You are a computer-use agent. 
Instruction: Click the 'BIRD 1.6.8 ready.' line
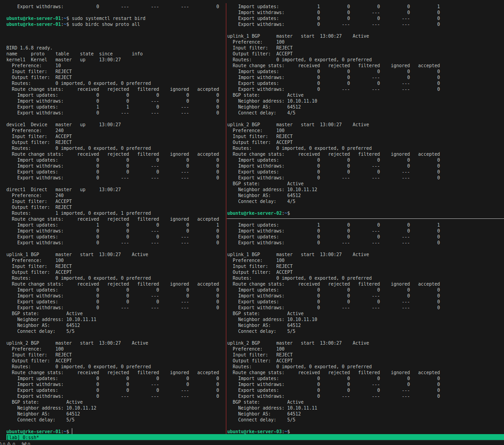click(x=29, y=48)
